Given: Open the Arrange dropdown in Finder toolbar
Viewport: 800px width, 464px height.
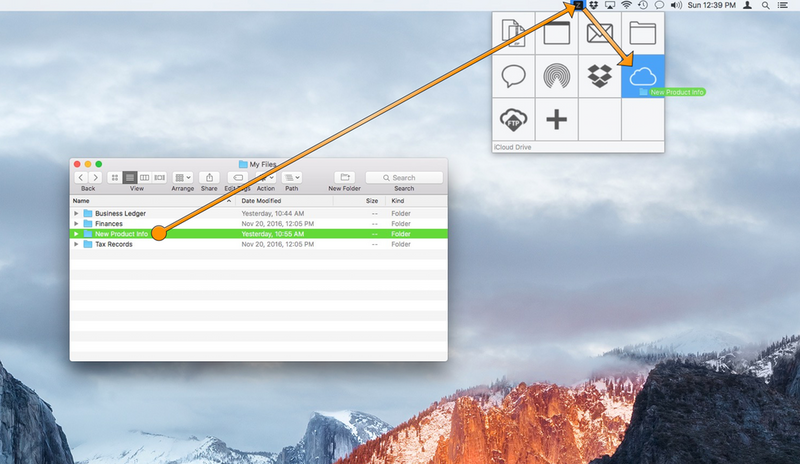Looking at the screenshot, I should coord(183,177).
